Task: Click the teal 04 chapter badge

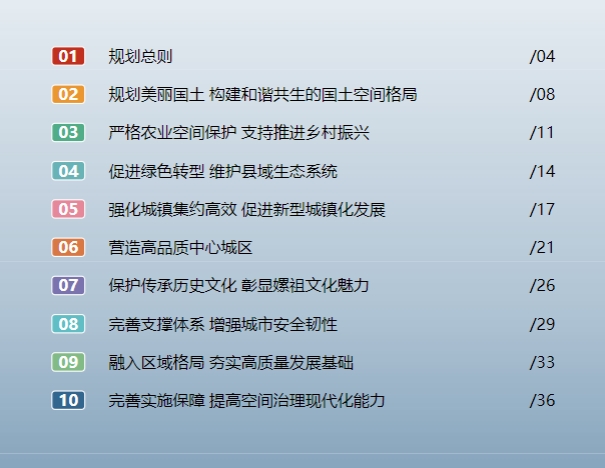Action: (x=68, y=171)
